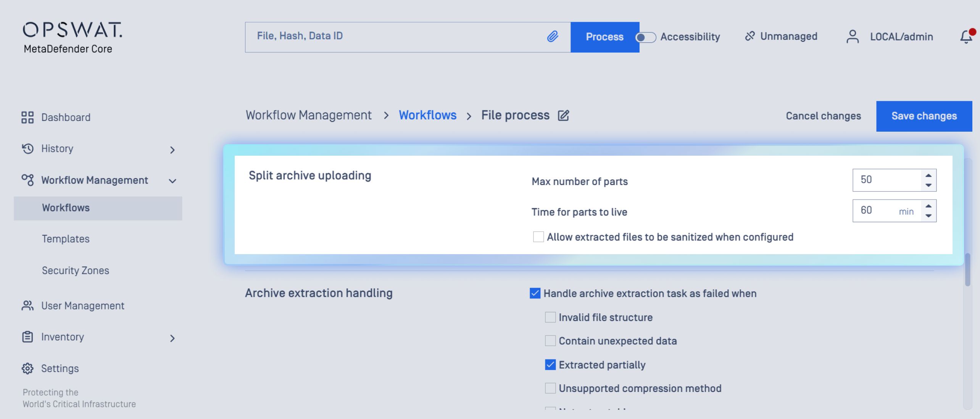Screen dimensions: 980x419
Task: Increase Max number of parts with up arrow
Action: pos(928,176)
